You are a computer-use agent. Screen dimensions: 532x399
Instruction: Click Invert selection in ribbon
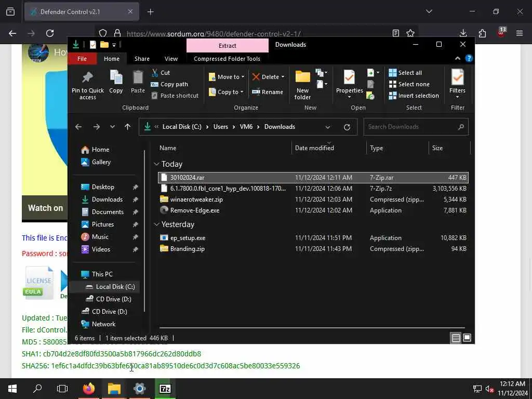click(414, 96)
